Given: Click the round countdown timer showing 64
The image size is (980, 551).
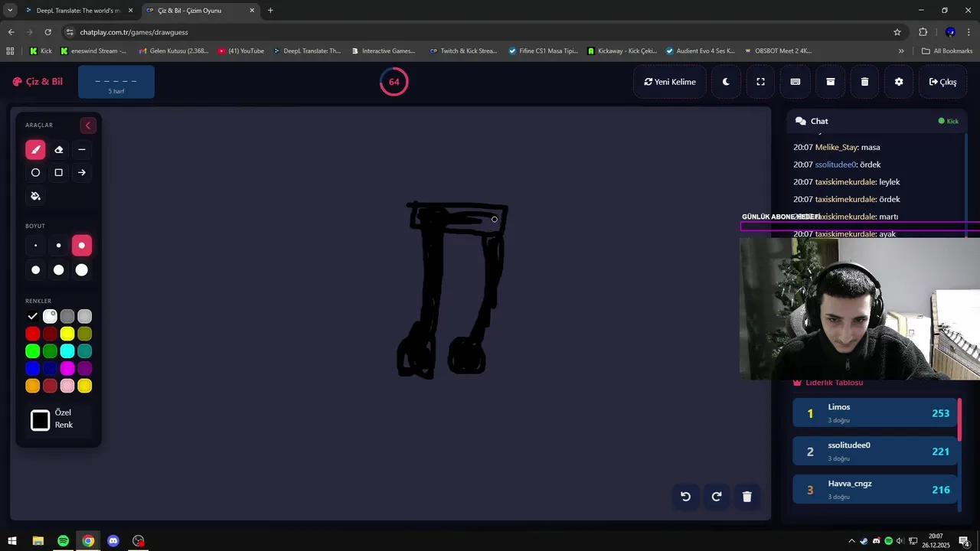Looking at the screenshot, I should tap(394, 82).
